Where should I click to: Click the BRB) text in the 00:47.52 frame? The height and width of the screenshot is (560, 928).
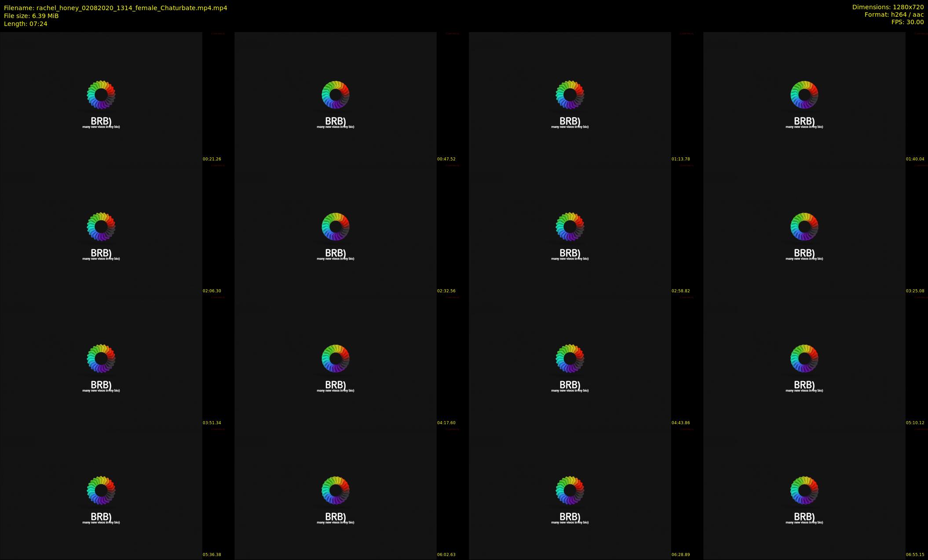pos(336,121)
